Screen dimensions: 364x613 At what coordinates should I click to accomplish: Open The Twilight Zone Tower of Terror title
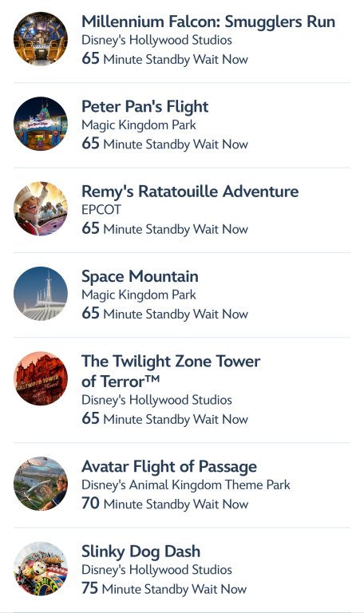pos(171,371)
